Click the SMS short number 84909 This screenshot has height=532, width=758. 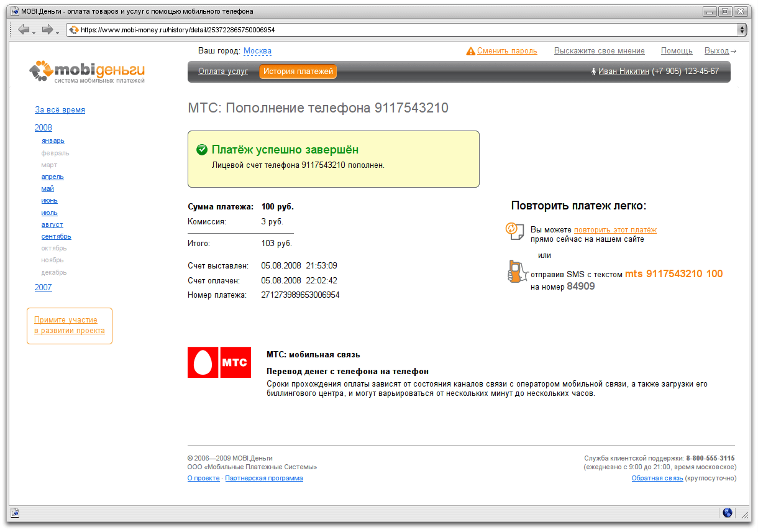click(x=581, y=287)
